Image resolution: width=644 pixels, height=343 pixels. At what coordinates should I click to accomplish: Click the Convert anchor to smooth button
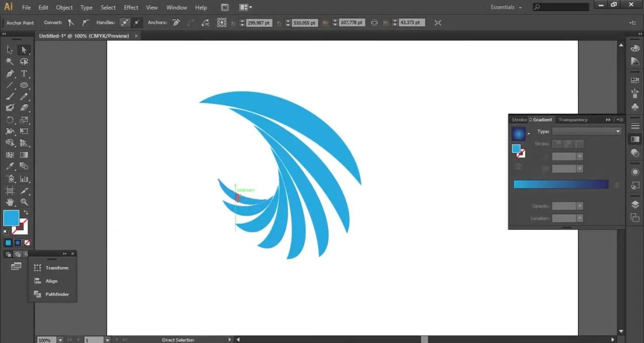click(x=85, y=23)
